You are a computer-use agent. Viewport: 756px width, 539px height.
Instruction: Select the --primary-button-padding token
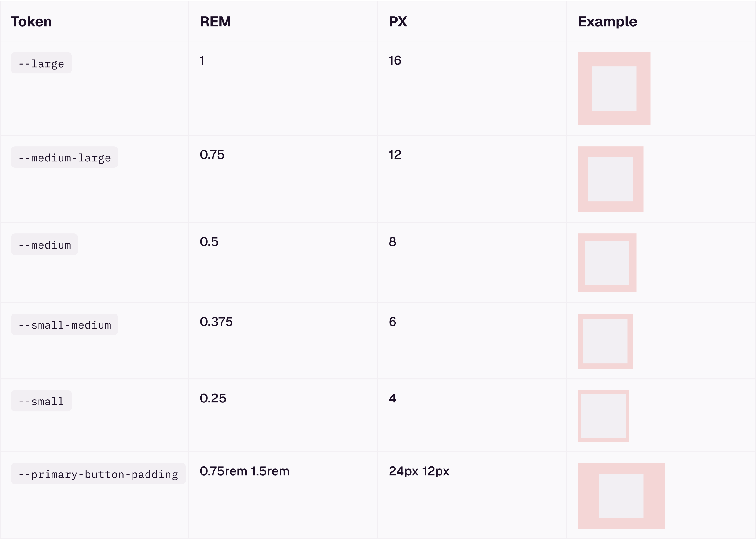click(x=98, y=474)
